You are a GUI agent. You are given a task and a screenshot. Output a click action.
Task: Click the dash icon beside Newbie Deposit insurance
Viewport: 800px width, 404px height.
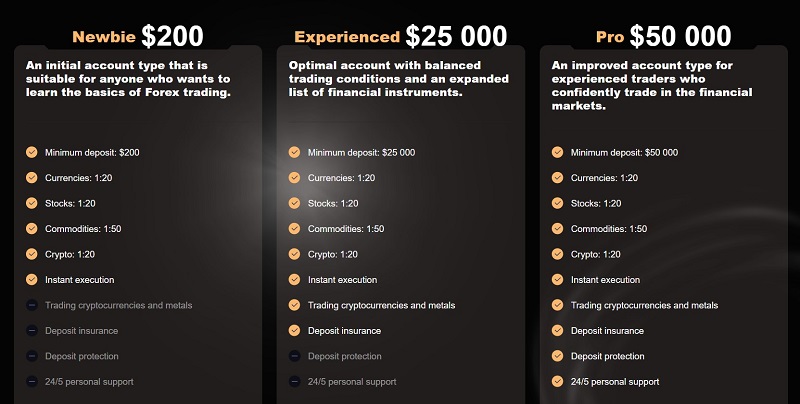[x=32, y=331]
